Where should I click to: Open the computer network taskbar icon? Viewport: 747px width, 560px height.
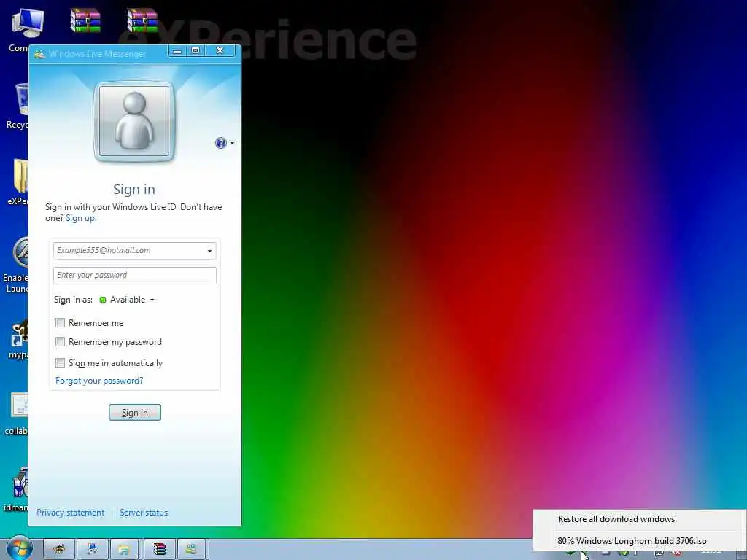(93, 550)
